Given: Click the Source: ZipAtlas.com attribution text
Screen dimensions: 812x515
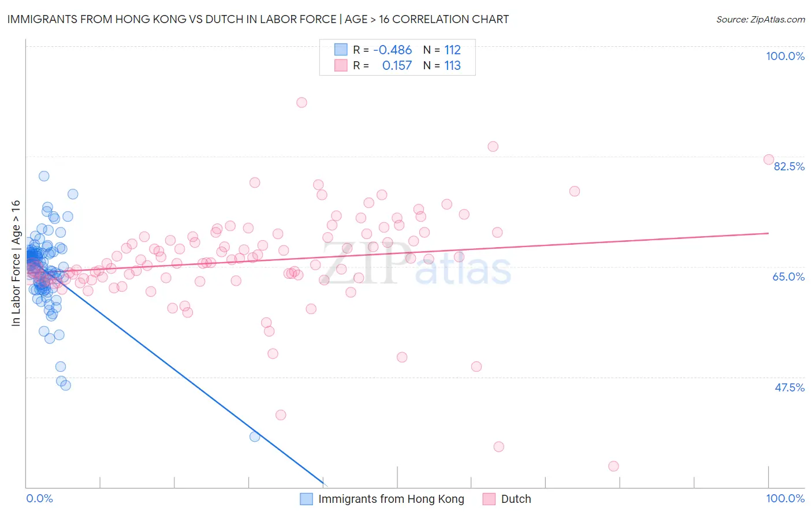Looking at the screenshot, I should [761, 19].
